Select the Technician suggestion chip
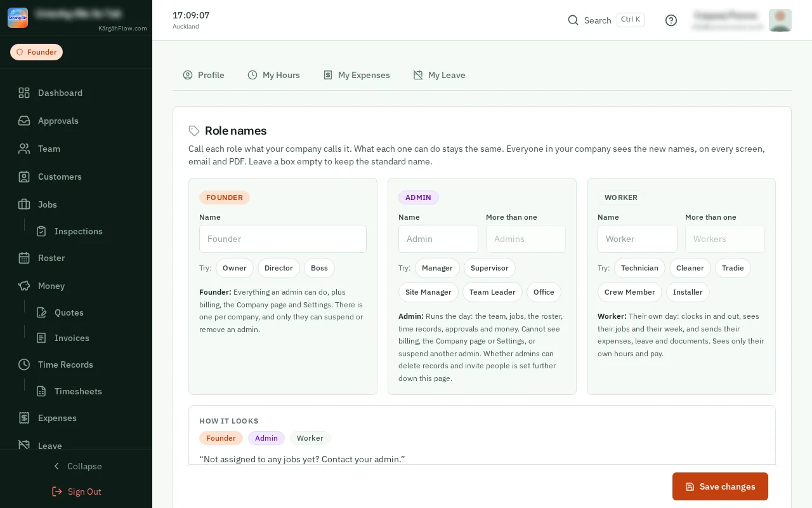812x508 pixels. coord(639,268)
